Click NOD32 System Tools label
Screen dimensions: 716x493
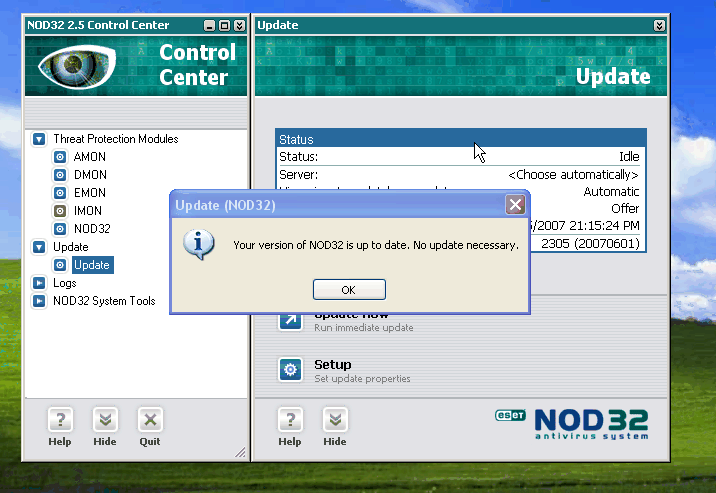104,301
